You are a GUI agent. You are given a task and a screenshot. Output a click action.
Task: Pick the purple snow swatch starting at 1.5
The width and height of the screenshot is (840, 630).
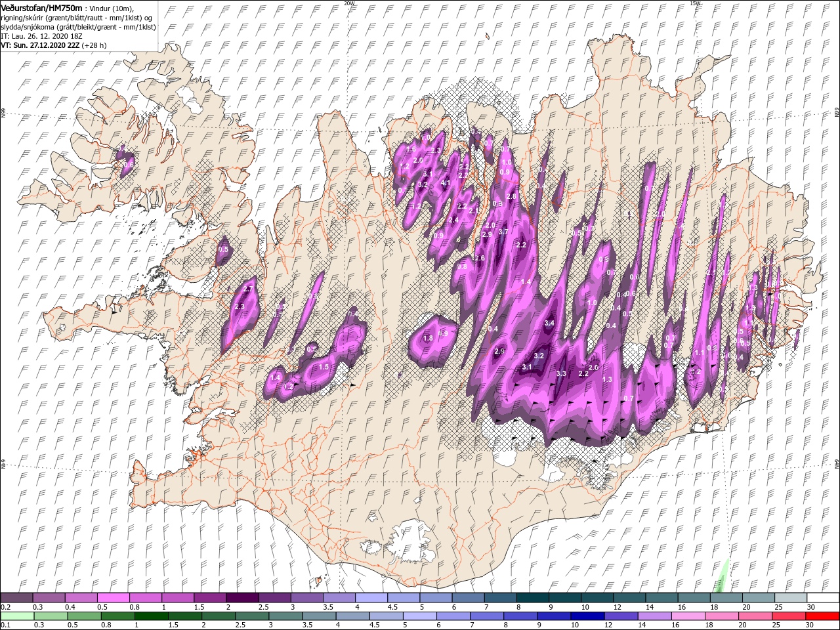(210, 598)
